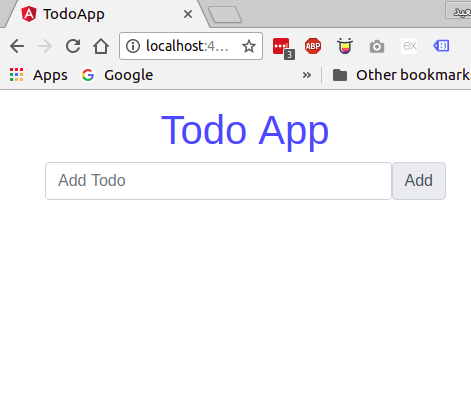This screenshot has height=398, width=471.
Task: Expand hidden bookmarks with the chevron
Action: [307, 75]
